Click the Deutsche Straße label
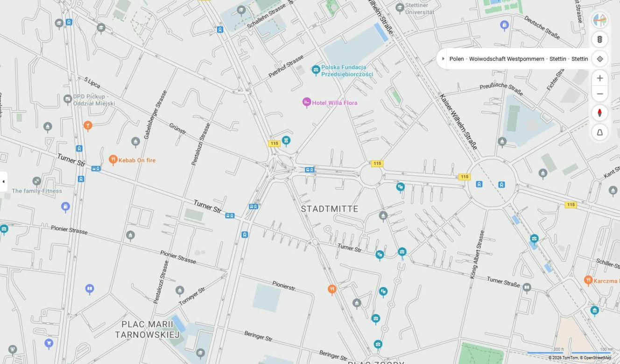The image size is (620, 364). click(542, 27)
